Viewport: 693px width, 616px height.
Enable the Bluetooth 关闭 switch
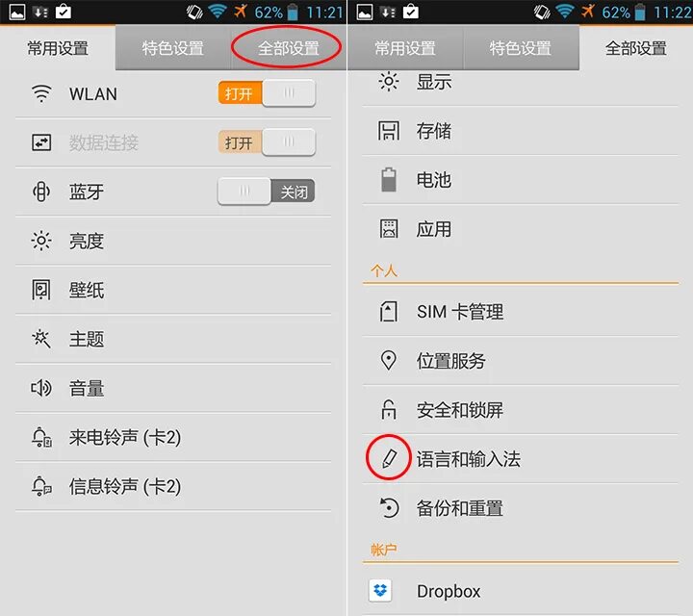coord(267,192)
